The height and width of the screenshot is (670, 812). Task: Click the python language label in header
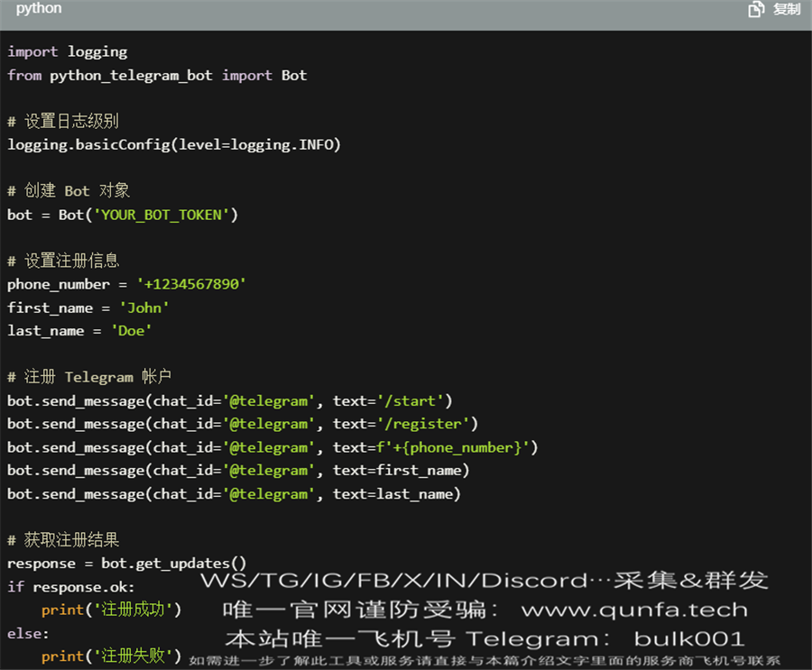[39, 9]
